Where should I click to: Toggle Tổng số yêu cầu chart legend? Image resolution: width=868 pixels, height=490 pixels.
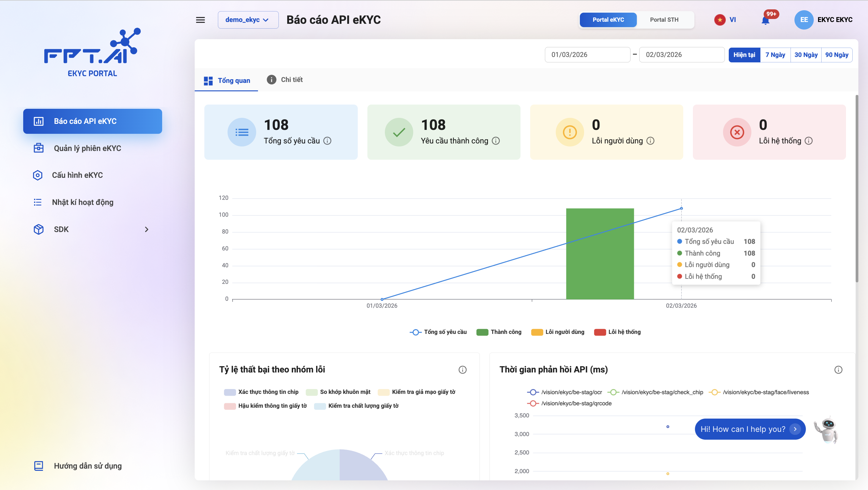pos(438,332)
